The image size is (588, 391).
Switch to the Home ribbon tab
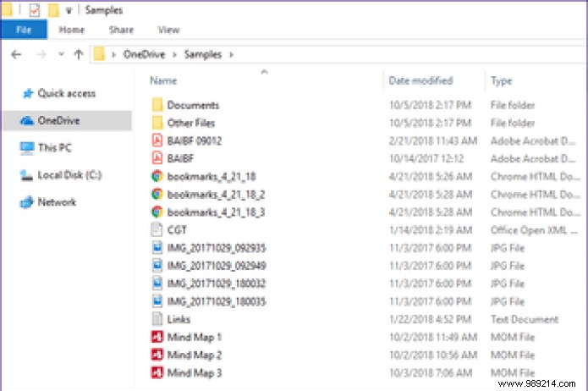[x=72, y=30]
